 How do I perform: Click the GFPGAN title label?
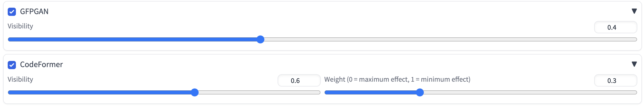tap(34, 12)
